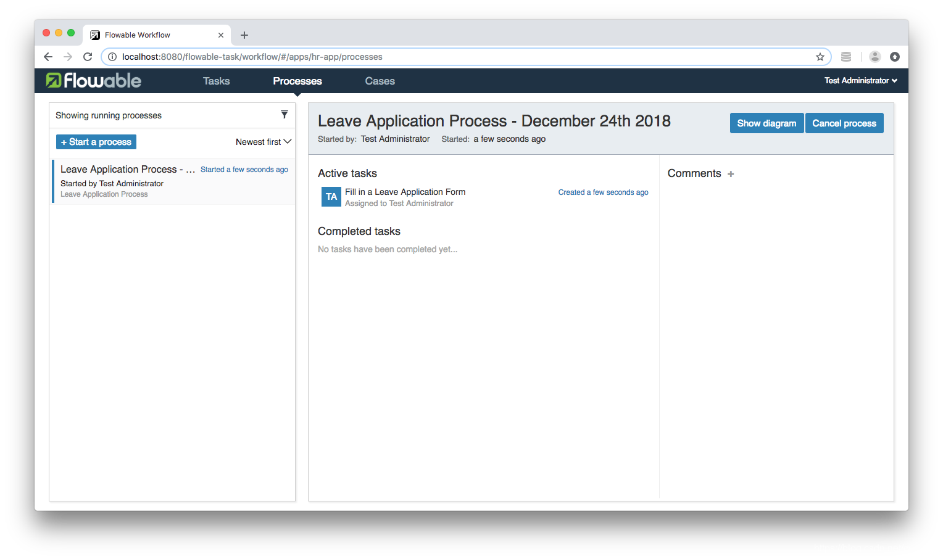Screen dimensions: 943x560
Task: Switch to the Tasks tab
Action: [x=217, y=81]
